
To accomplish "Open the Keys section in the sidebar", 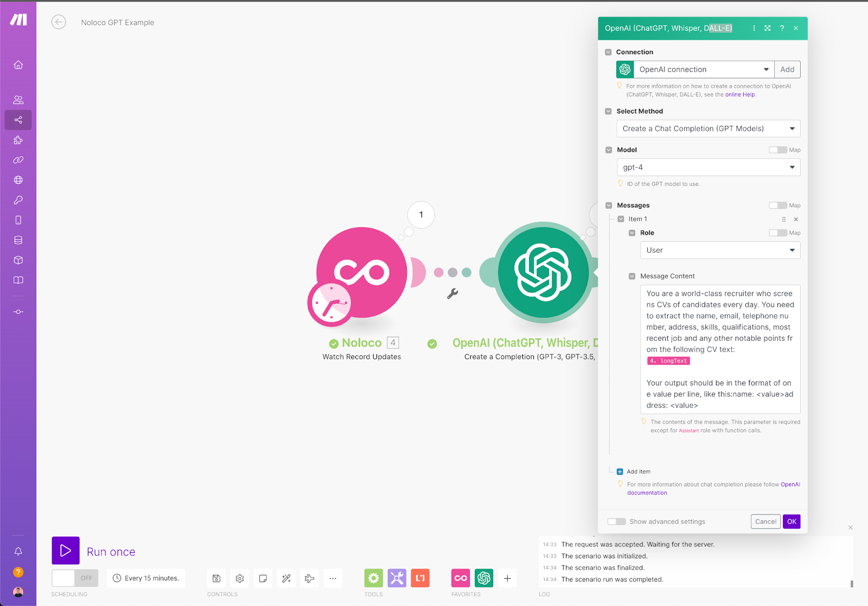I will coord(18,200).
